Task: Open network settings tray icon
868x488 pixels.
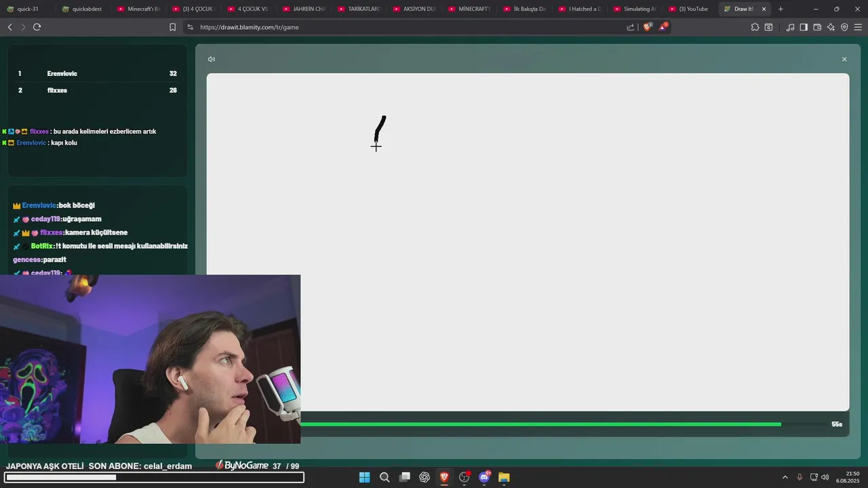Action: coord(814,477)
